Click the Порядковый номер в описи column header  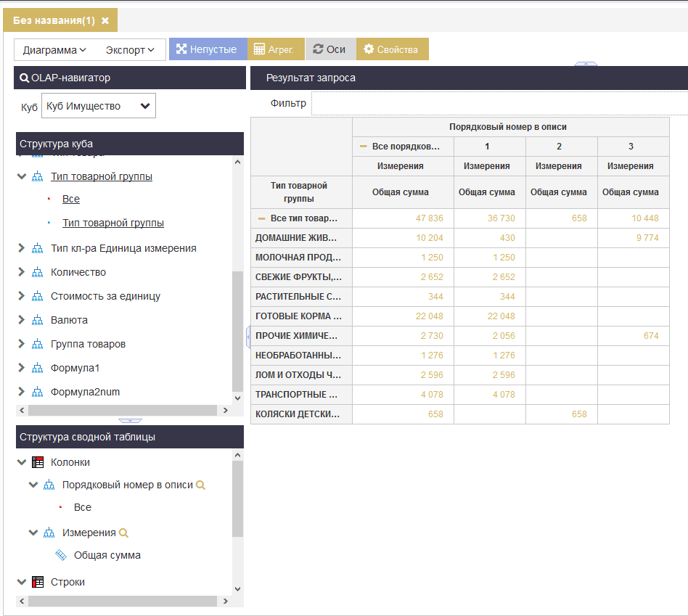coord(511,127)
